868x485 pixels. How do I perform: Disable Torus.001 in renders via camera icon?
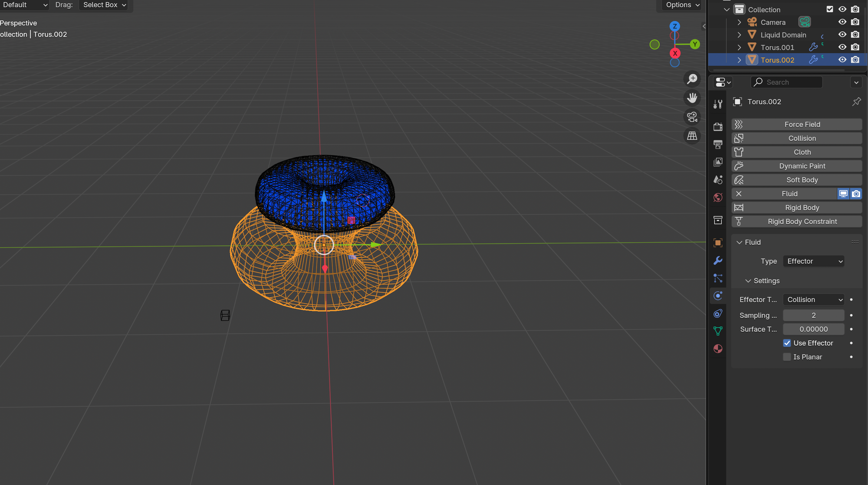[x=855, y=47]
